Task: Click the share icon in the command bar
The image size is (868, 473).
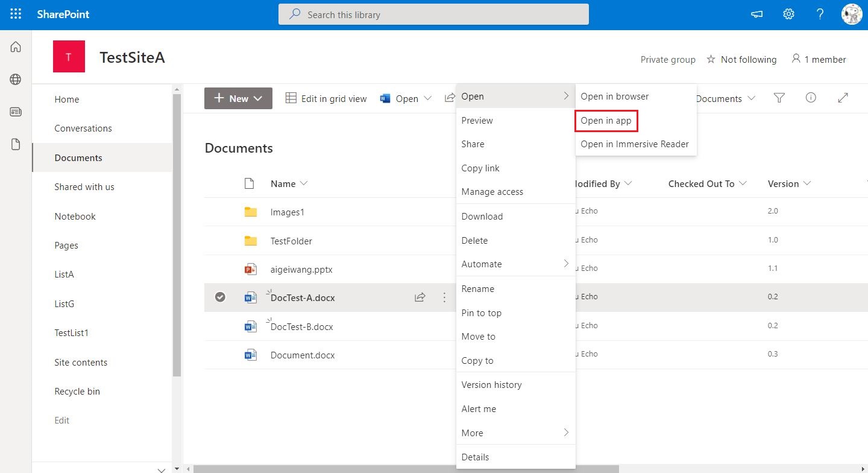Action: 450,98
